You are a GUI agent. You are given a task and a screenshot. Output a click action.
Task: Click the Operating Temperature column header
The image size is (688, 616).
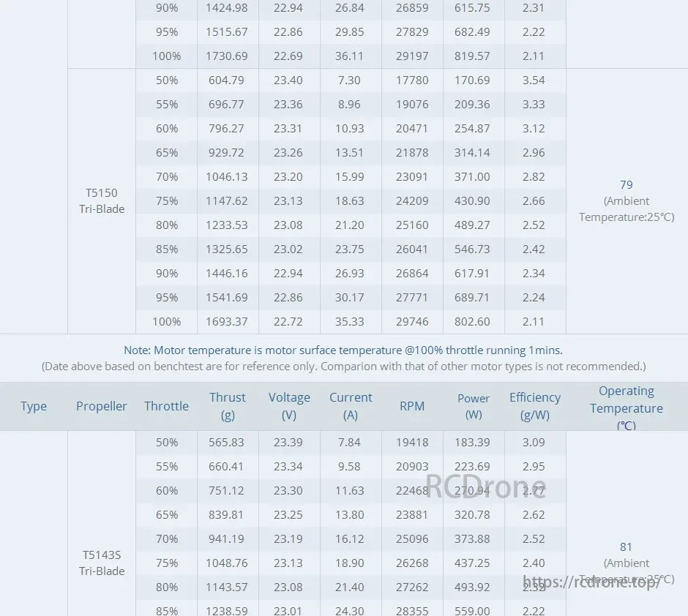click(627, 407)
